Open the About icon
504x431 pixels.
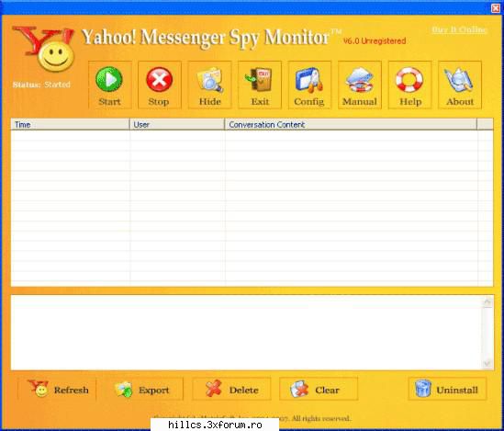460,85
